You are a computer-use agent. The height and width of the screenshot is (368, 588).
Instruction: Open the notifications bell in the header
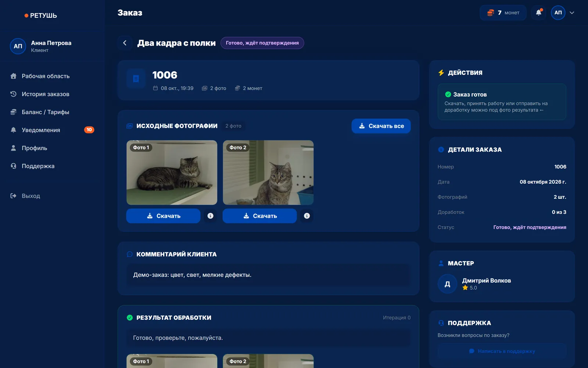(x=538, y=13)
